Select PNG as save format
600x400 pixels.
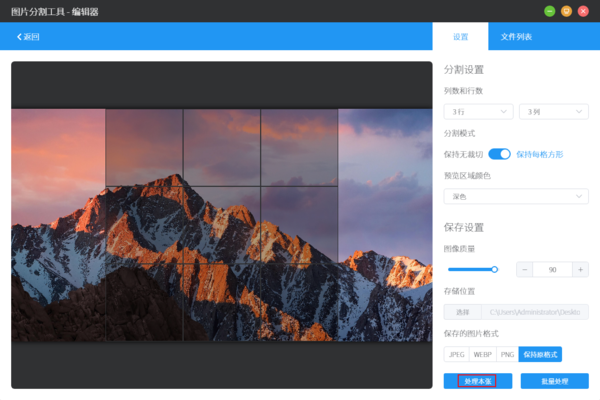pyautogui.click(x=507, y=354)
